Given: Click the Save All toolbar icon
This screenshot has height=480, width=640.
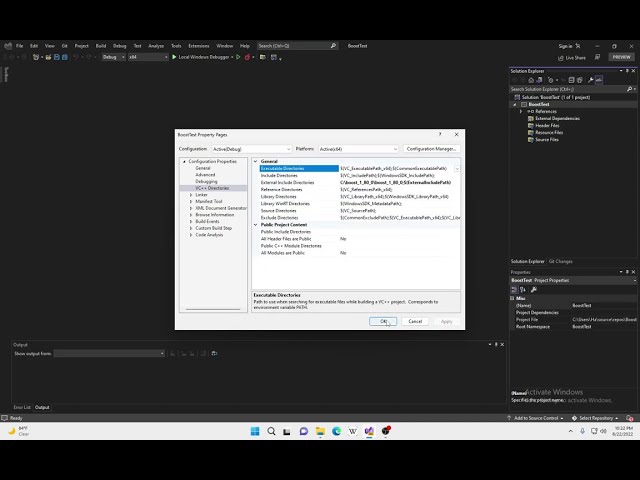Looking at the screenshot, I should click(x=64, y=57).
